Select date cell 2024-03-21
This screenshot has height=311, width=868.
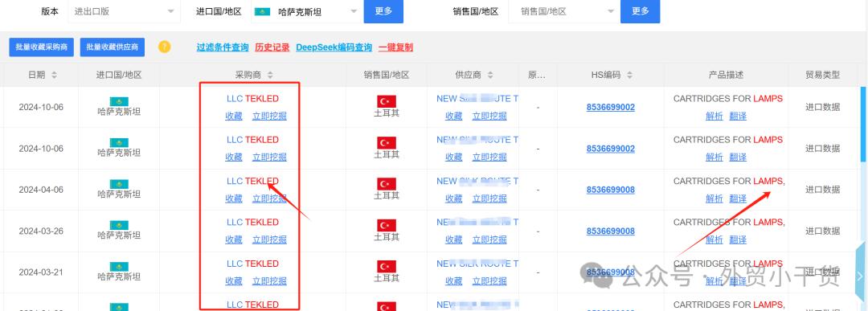click(x=41, y=272)
